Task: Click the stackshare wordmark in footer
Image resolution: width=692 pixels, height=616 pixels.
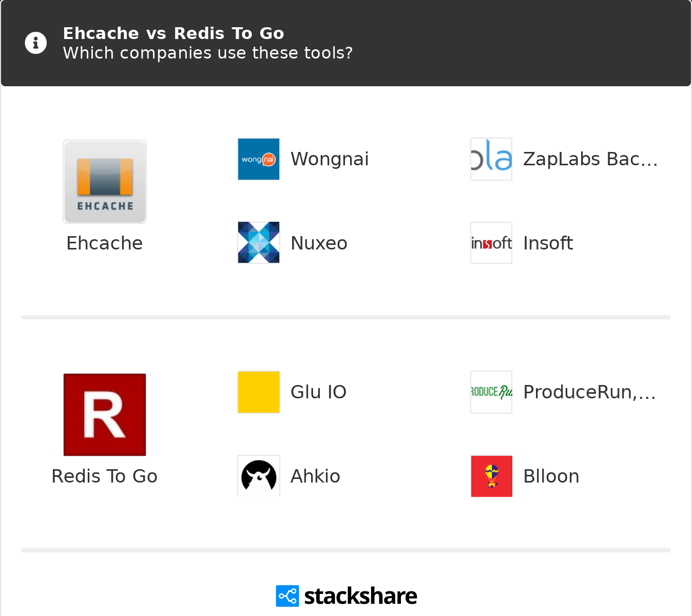Action: click(x=360, y=596)
